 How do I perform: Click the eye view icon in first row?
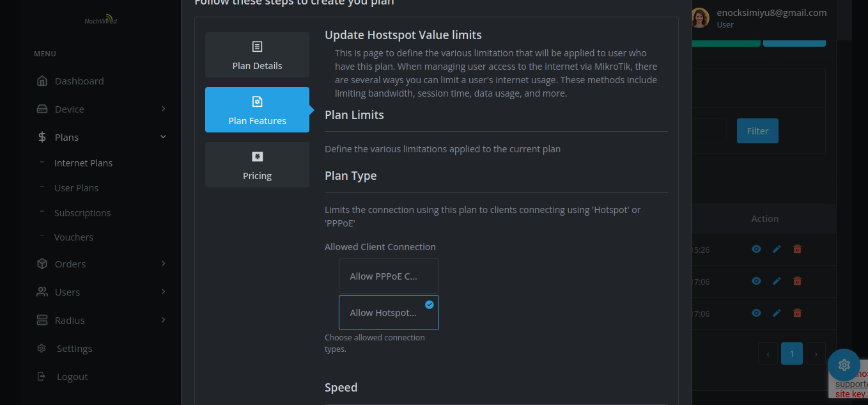pos(756,249)
